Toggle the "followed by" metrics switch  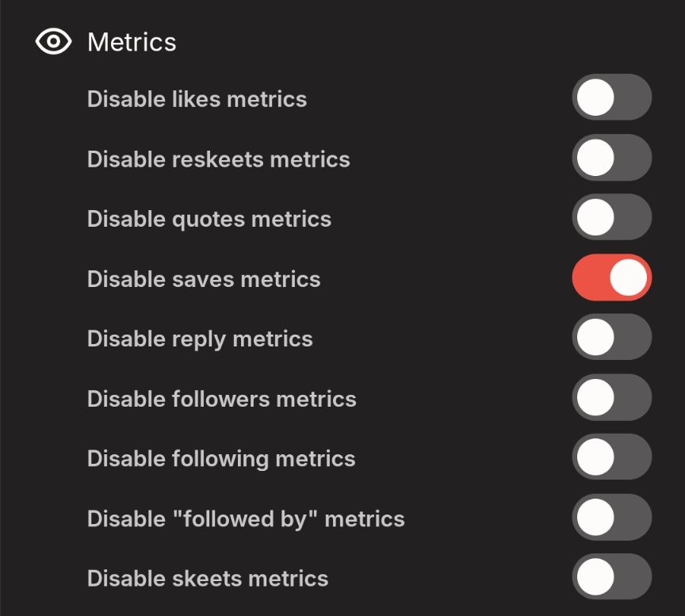(x=611, y=517)
